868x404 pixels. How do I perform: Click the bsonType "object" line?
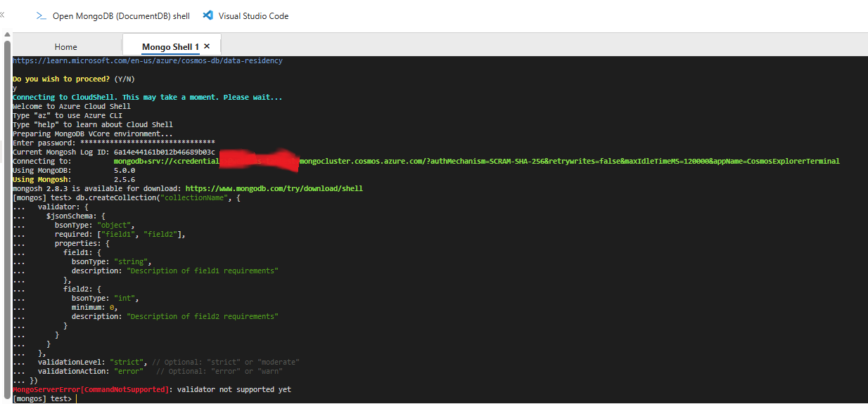(x=95, y=225)
